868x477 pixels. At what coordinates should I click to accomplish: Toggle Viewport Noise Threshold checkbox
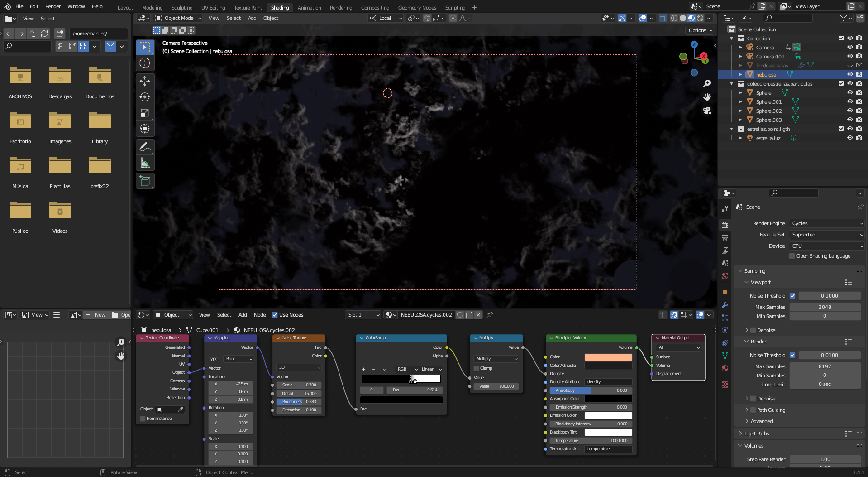tap(792, 296)
